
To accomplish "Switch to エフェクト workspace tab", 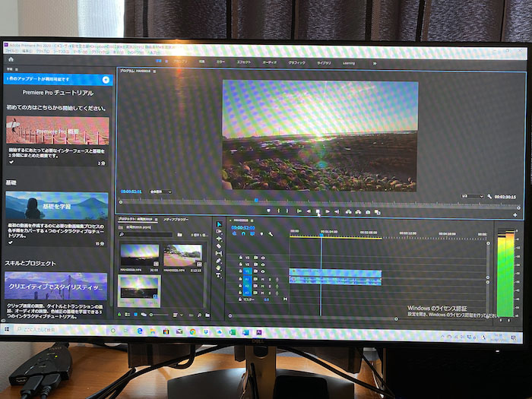I will tap(244, 62).
